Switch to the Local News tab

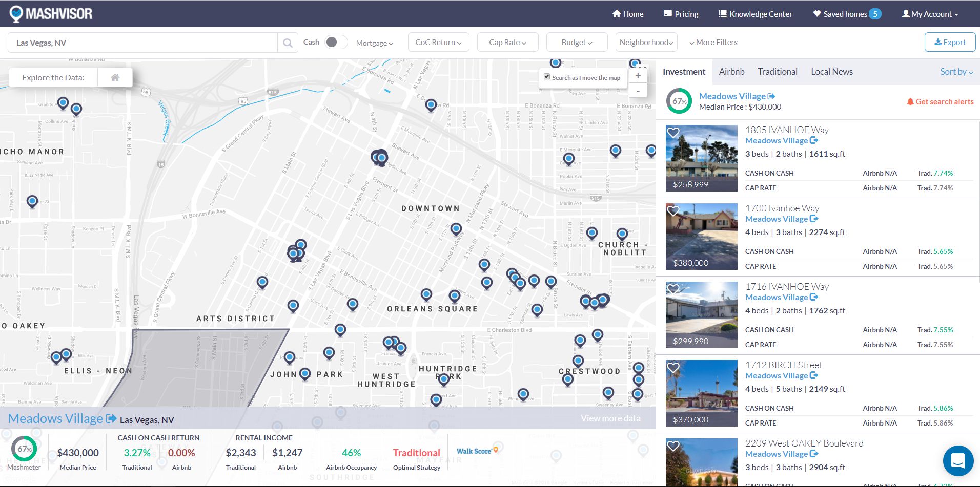pyautogui.click(x=831, y=72)
